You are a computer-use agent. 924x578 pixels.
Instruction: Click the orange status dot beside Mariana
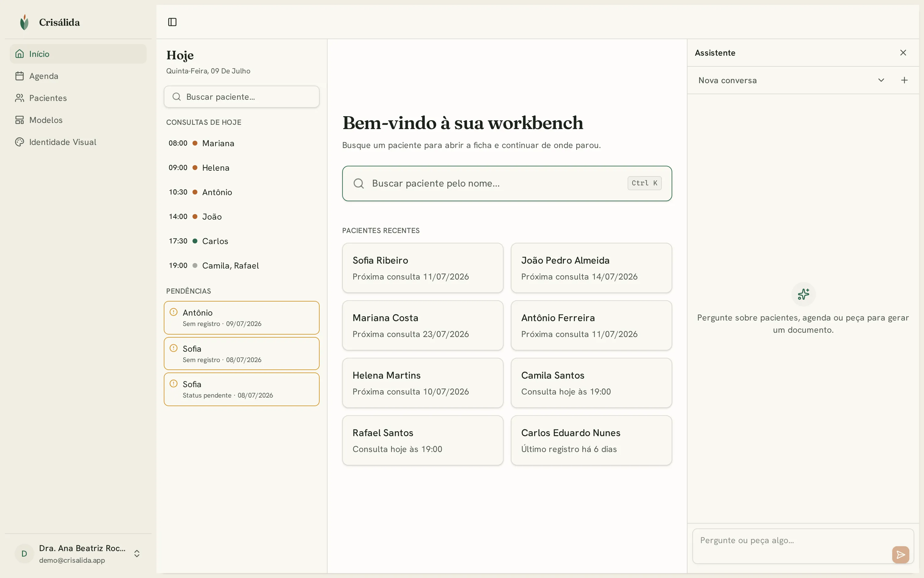[x=195, y=143]
